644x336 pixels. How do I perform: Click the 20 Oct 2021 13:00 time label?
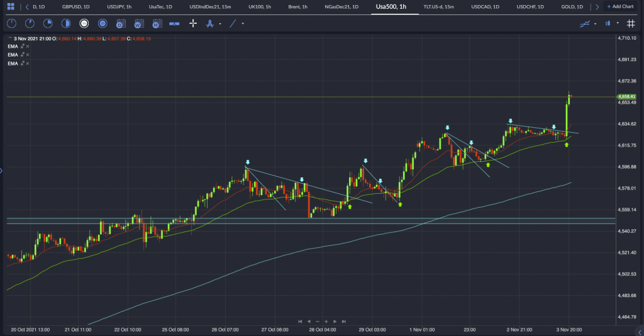30,330
